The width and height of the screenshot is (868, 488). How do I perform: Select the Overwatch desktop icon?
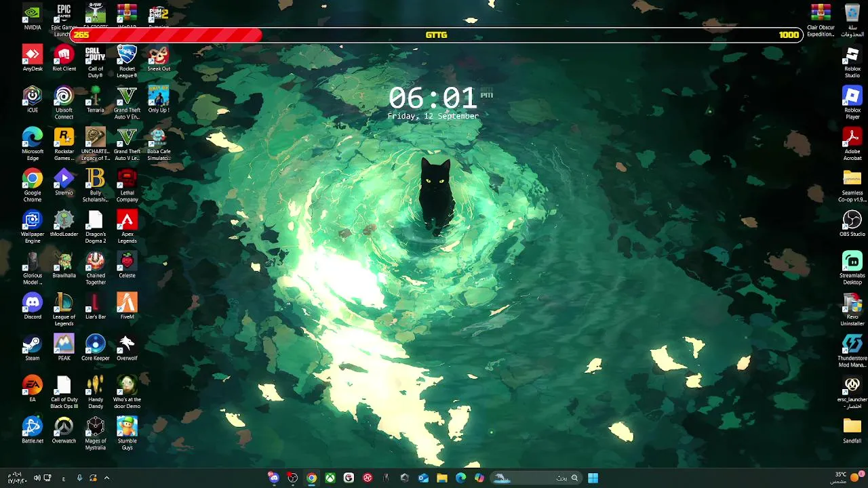tap(64, 430)
